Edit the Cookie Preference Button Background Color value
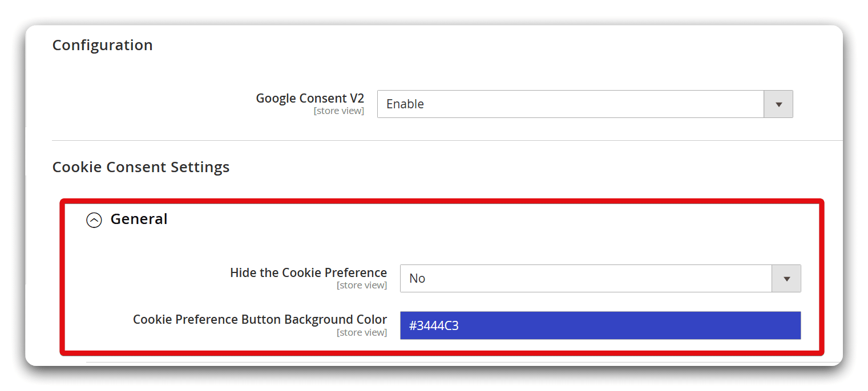Screen dimensions: 868x391 pyautogui.click(x=600, y=325)
